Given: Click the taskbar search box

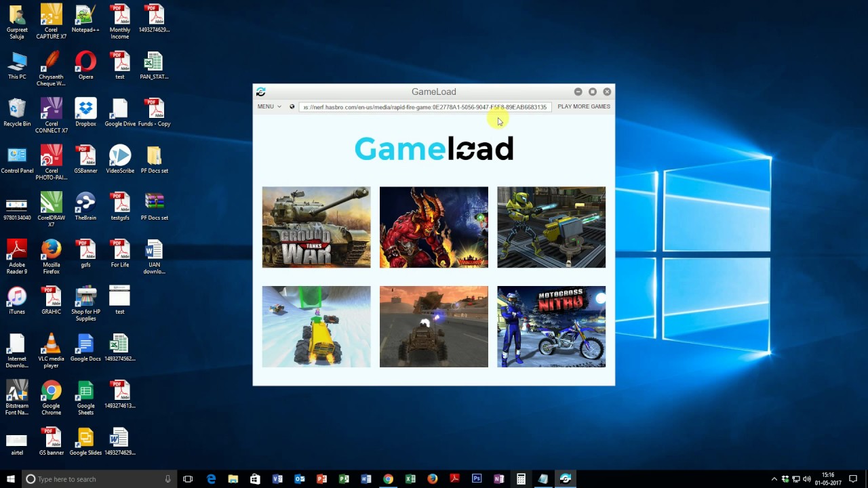Looking at the screenshot, I should tap(100, 479).
